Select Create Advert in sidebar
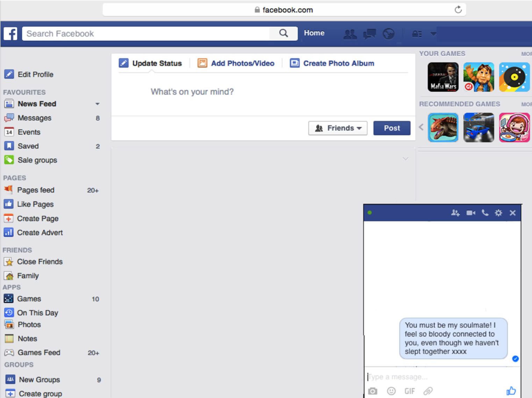This screenshot has height=398, width=532. click(33, 232)
